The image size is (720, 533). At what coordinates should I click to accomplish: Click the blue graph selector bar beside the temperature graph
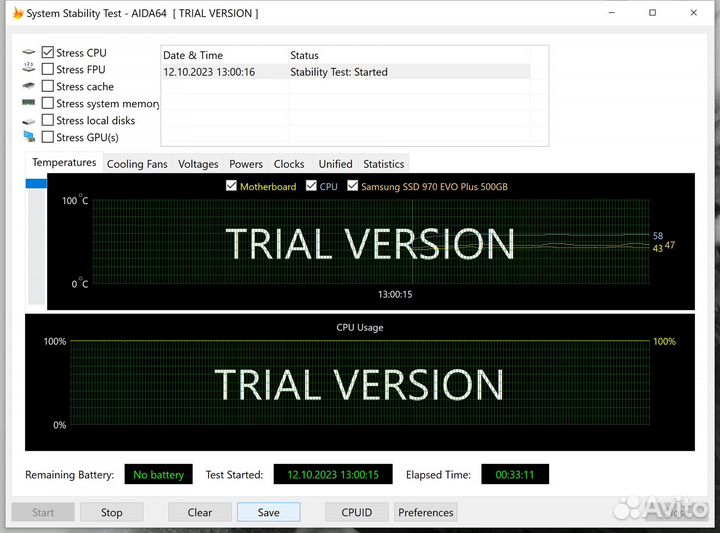click(x=36, y=184)
